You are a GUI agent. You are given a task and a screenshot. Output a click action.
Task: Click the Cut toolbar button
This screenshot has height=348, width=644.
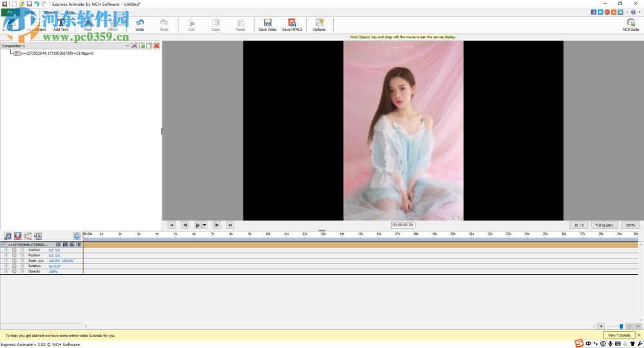[191, 24]
